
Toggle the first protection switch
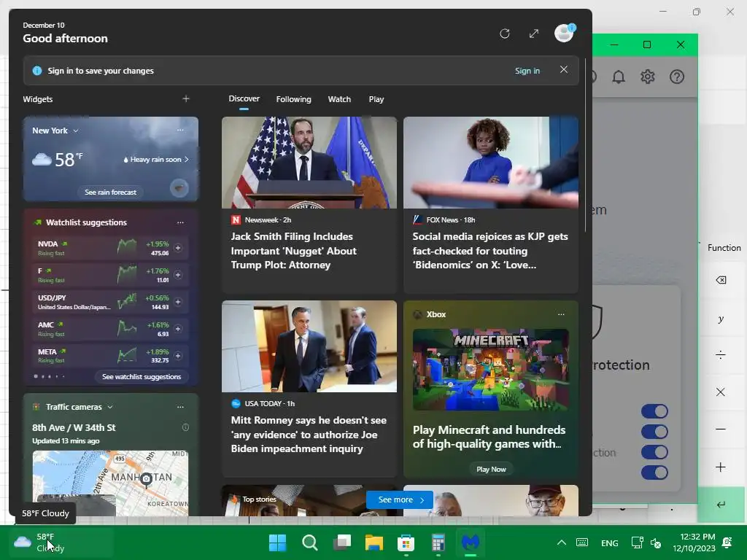click(x=654, y=411)
